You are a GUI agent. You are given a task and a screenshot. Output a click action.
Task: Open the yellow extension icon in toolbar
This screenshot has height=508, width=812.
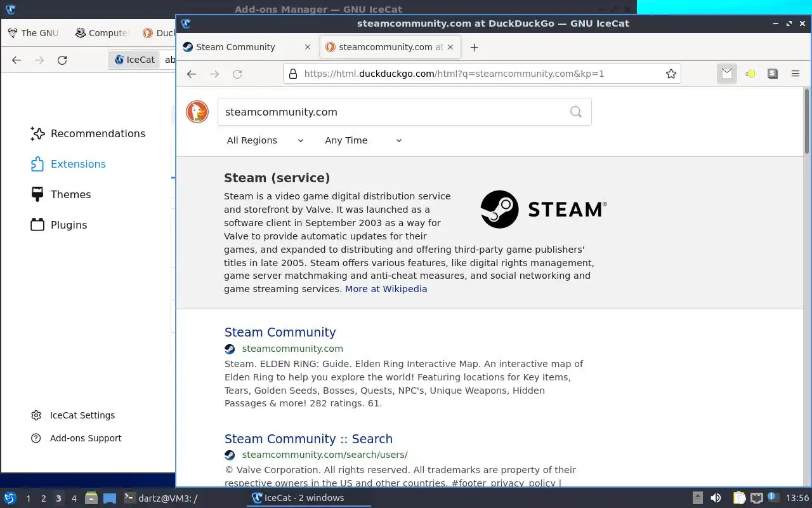click(750, 74)
